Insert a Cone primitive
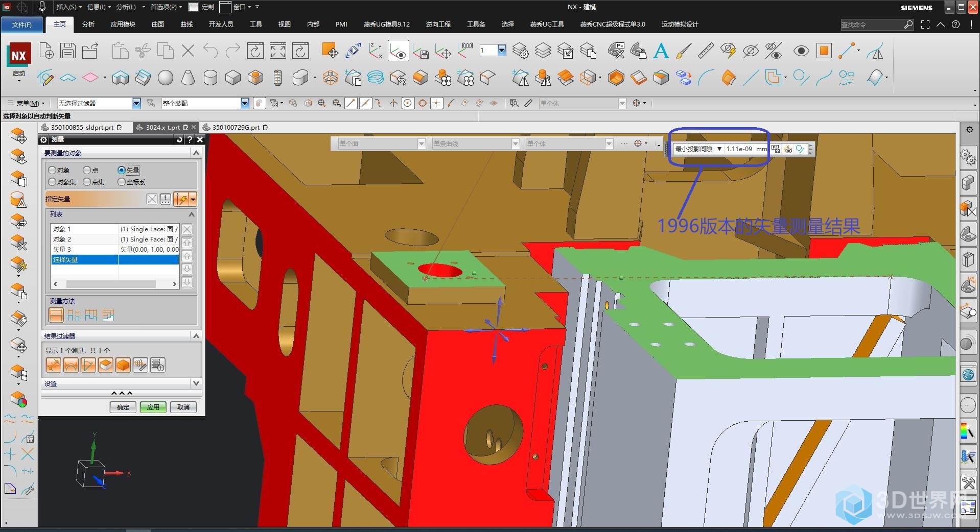 (188, 78)
